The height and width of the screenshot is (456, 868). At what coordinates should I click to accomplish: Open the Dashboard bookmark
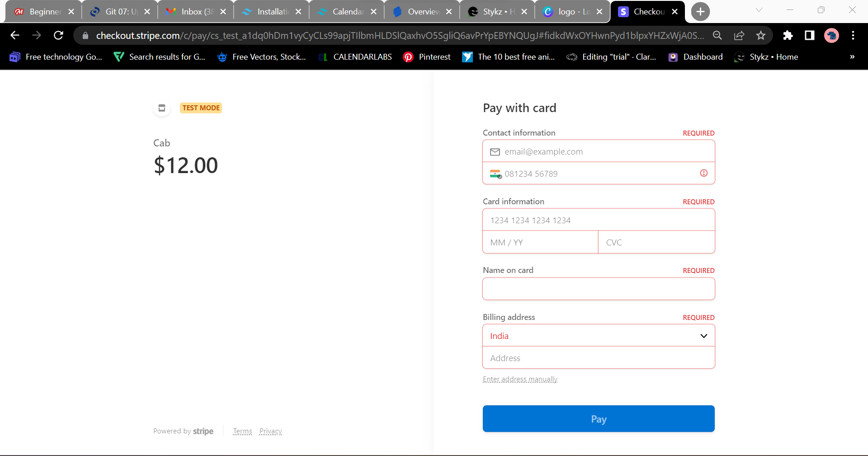pyautogui.click(x=695, y=57)
